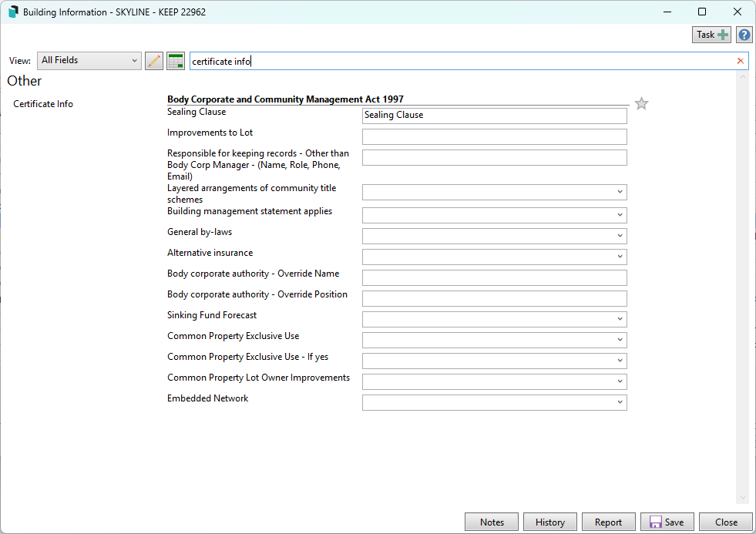Open the Sinking Fund Forecast dropdown
The height and width of the screenshot is (534, 756).
(x=494, y=319)
